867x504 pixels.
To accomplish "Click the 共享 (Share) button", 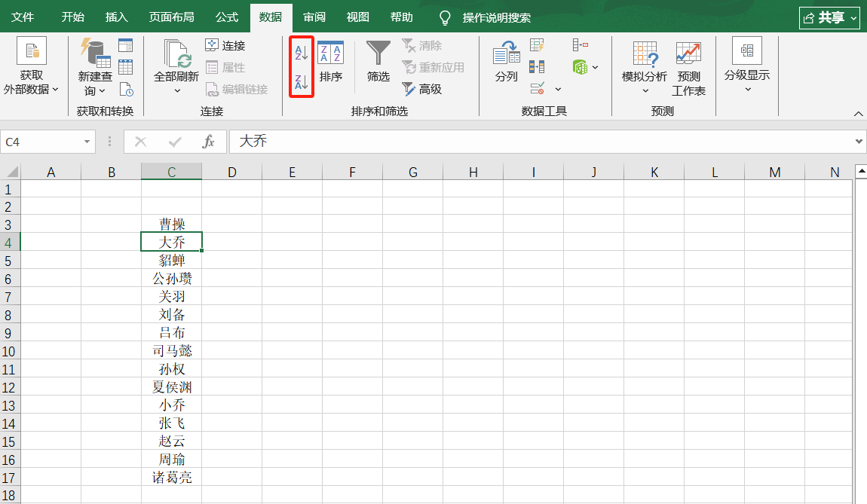I will (x=829, y=17).
